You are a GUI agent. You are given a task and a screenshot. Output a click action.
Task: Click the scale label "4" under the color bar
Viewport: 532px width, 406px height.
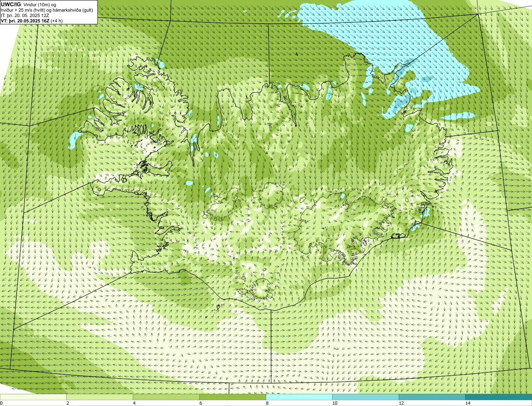(134, 403)
